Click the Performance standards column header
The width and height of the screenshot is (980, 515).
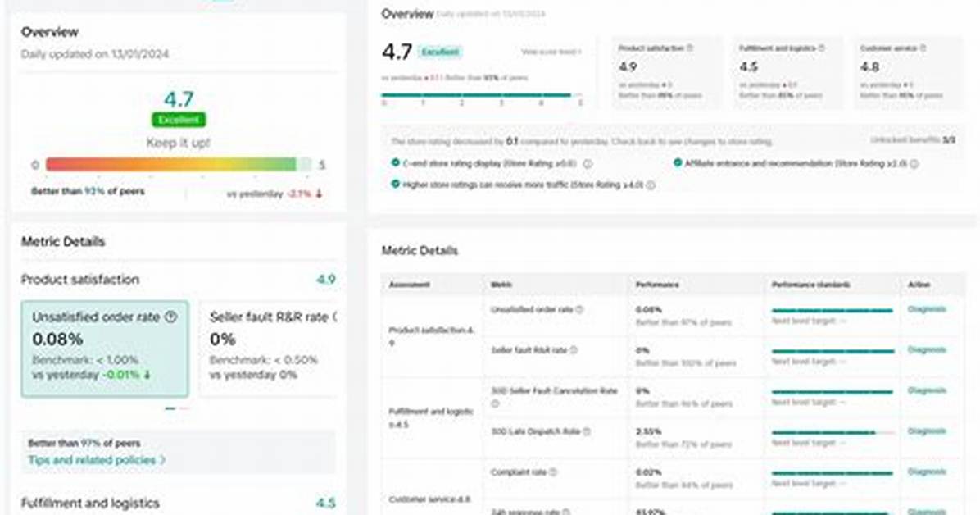810,285
